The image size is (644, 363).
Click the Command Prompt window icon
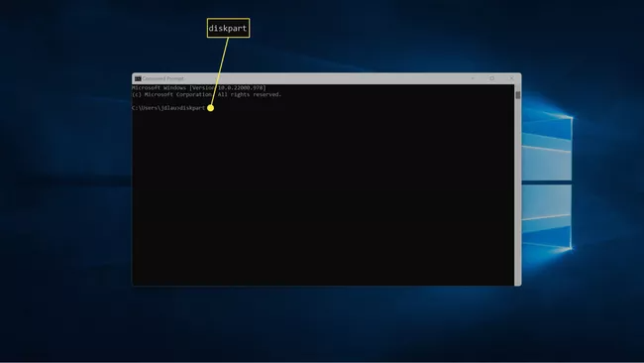[x=138, y=78]
